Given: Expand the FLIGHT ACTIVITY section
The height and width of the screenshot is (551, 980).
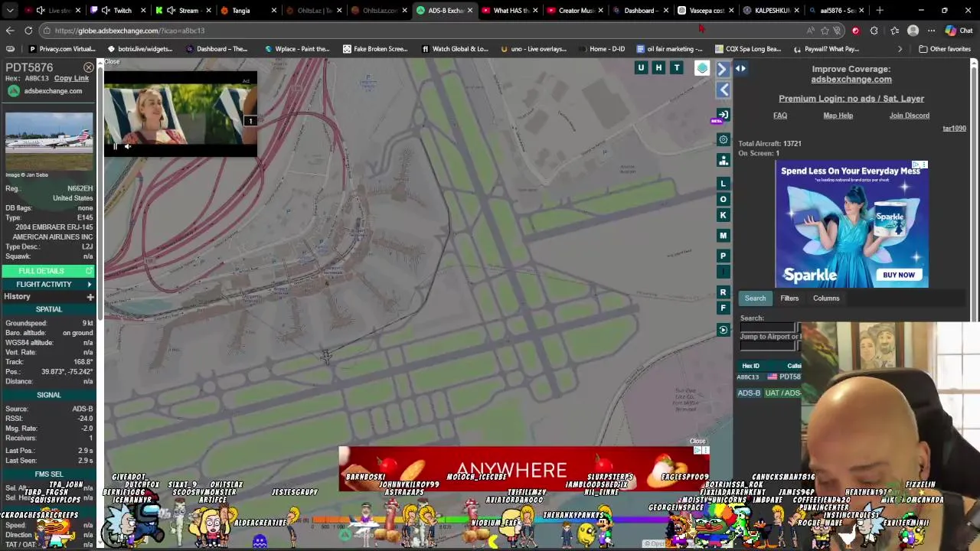Looking at the screenshot, I should tap(47, 285).
